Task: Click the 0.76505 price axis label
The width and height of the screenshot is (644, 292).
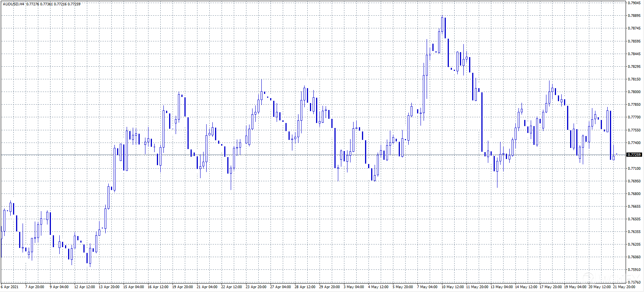Action: pyautogui.click(x=634, y=219)
